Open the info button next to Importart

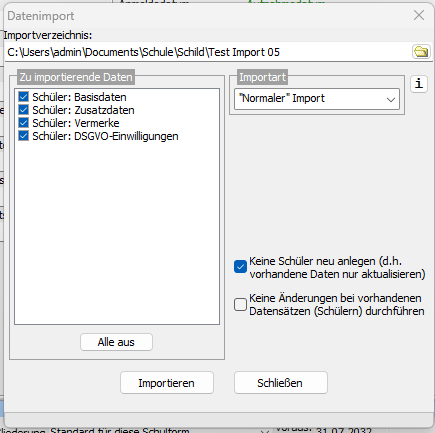coord(419,83)
